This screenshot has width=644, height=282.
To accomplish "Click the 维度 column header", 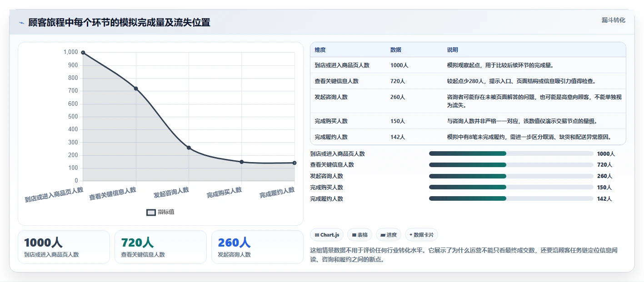I will click(320, 50).
